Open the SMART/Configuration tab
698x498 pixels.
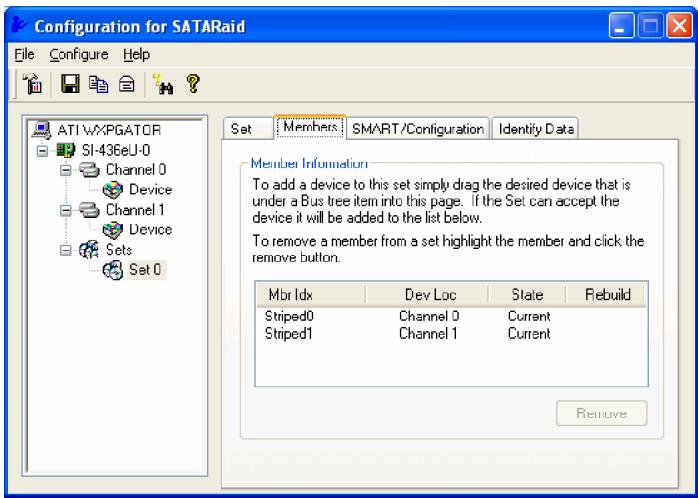tap(418, 129)
